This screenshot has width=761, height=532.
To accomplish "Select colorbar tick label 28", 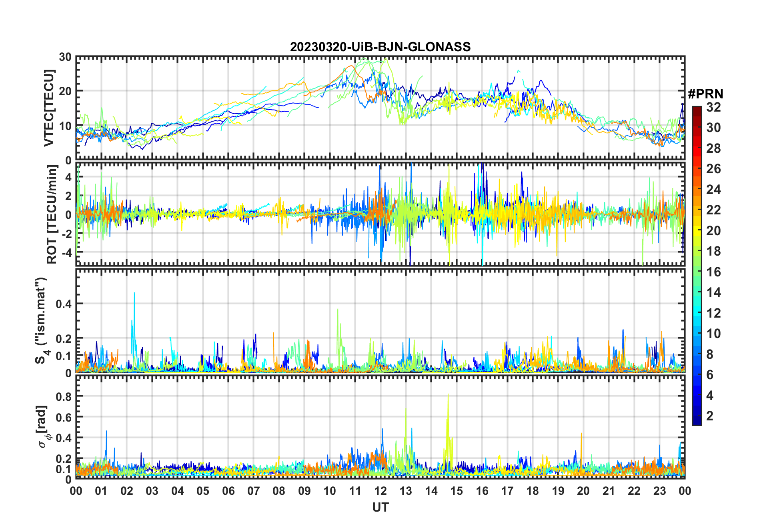I will tap(713, 148).
